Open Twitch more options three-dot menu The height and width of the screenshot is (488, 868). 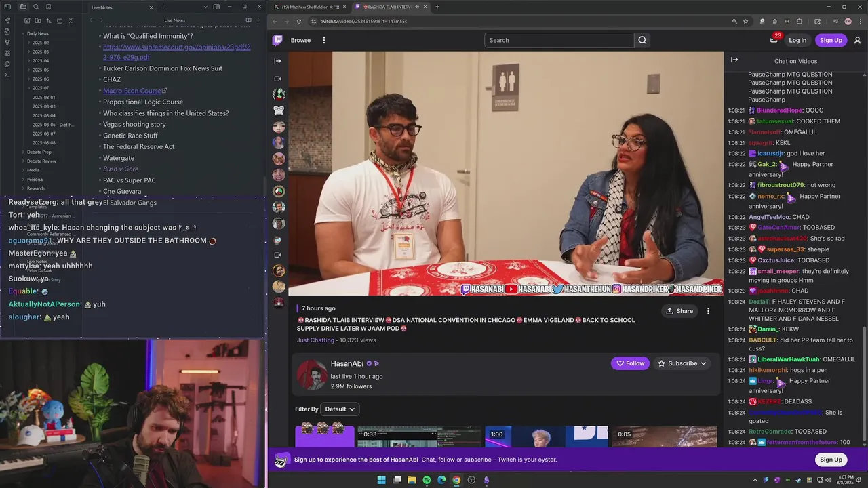point(323,40)
